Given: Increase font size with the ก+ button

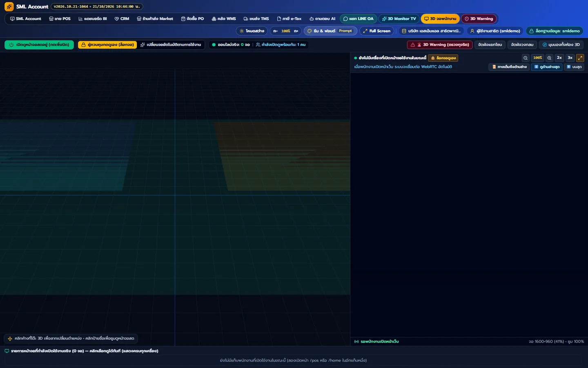Looking at the screenshot, I should (296, 31).
